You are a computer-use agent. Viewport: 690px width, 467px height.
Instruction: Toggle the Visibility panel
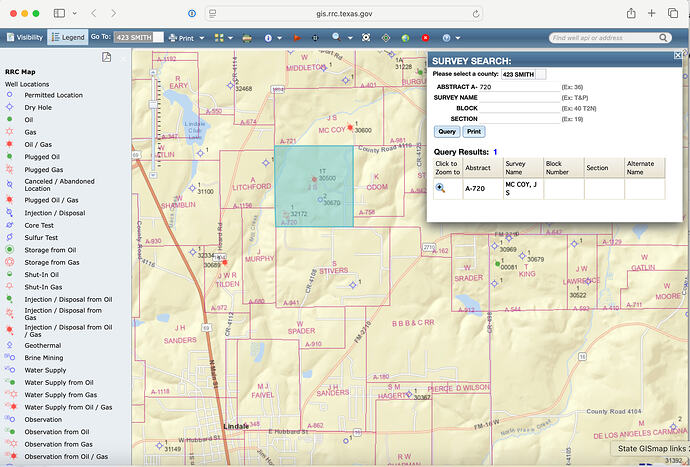(24, 37)
